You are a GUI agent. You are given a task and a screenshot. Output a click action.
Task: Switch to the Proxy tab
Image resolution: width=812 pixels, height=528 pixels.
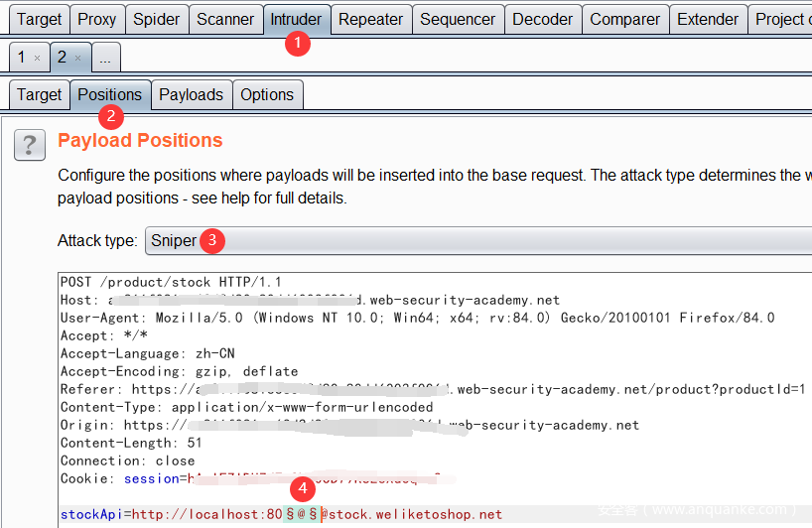[x=97, y=20]
